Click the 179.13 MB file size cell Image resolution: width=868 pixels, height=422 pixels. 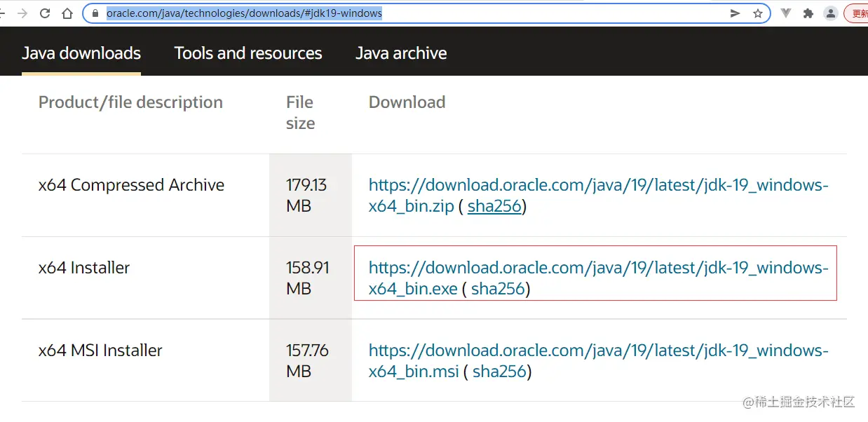[310, 196]
